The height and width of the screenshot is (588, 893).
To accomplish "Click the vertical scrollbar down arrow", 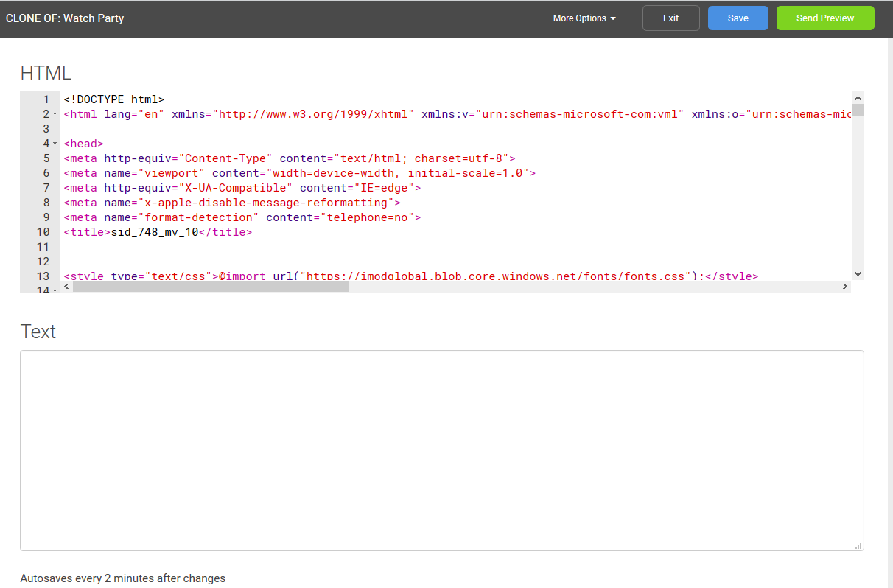I will click(858, 273).
